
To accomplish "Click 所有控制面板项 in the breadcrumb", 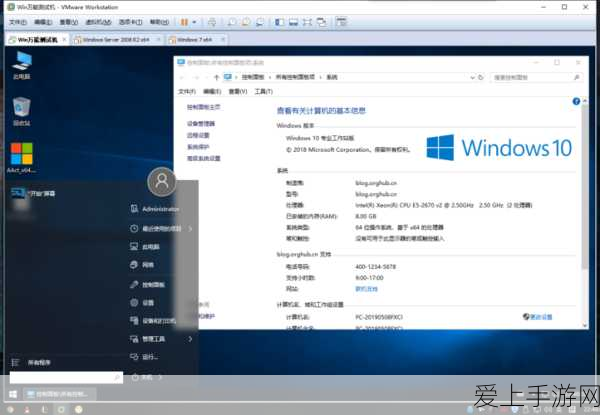I will [x=295, y=77].
